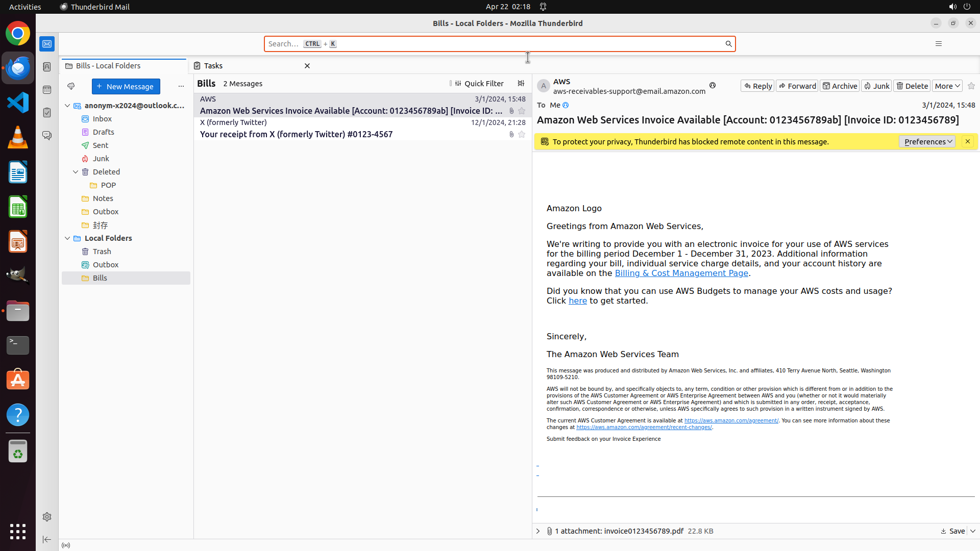Open message list display options icon
The height and width of the screenshot is (551, 980).
tap(521, 83)
